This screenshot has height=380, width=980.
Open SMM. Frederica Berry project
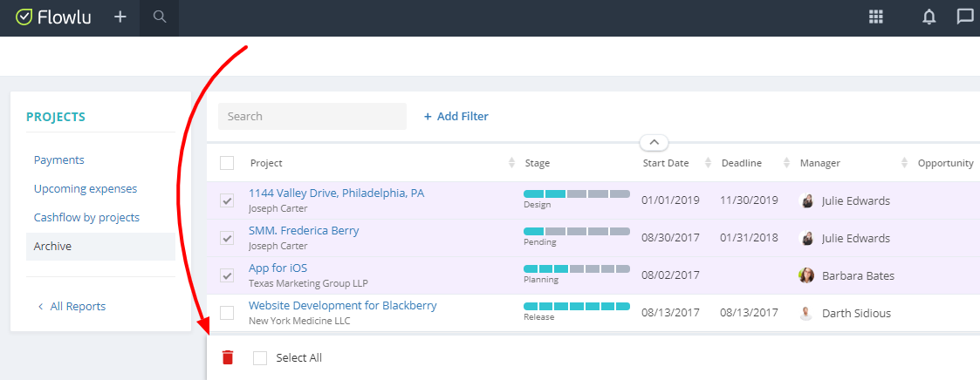pos(304,230)
